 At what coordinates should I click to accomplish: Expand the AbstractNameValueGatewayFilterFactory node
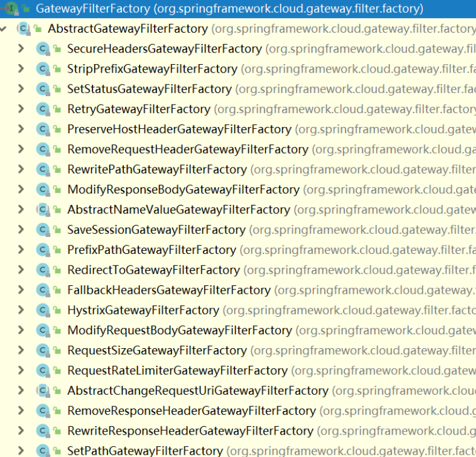click(21, 210)
